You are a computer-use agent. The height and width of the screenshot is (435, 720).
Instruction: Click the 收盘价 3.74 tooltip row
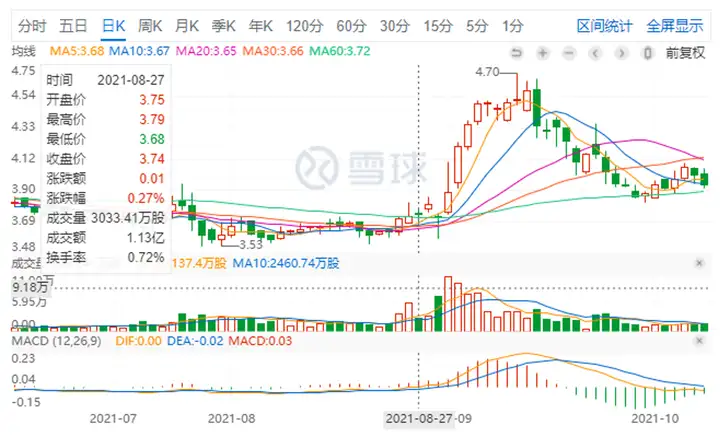point(105,159)
